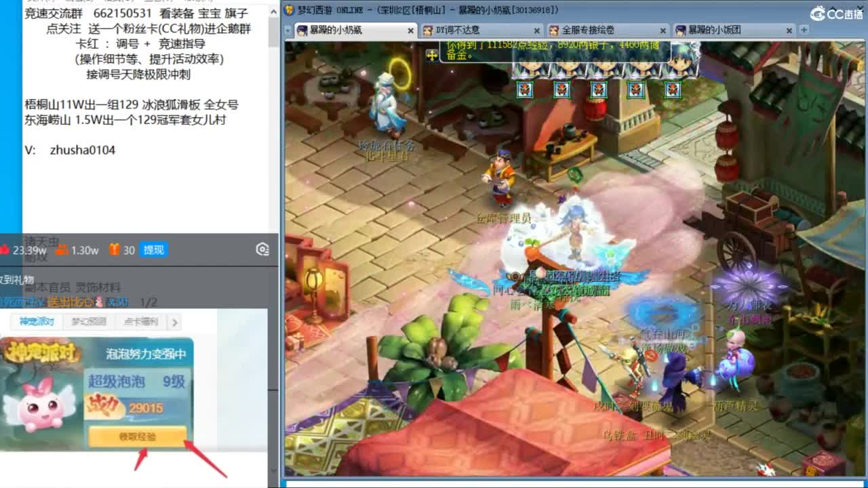Viewport: 868px width, 488px height.
Task: Click the orange popularity icon beside 1.30w
Action: click(62, 250)
